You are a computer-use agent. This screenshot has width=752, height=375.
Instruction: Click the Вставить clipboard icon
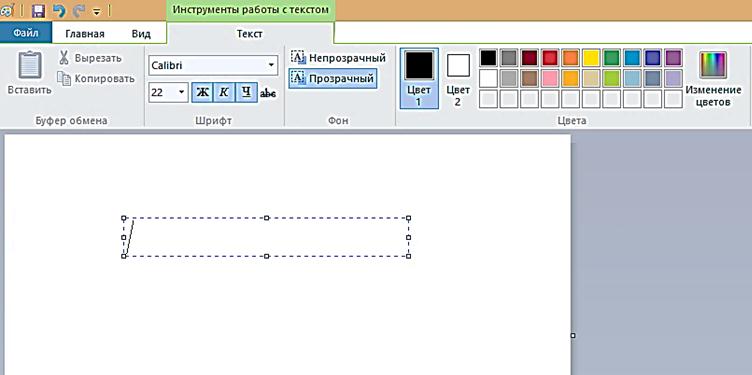pos(30,66)
